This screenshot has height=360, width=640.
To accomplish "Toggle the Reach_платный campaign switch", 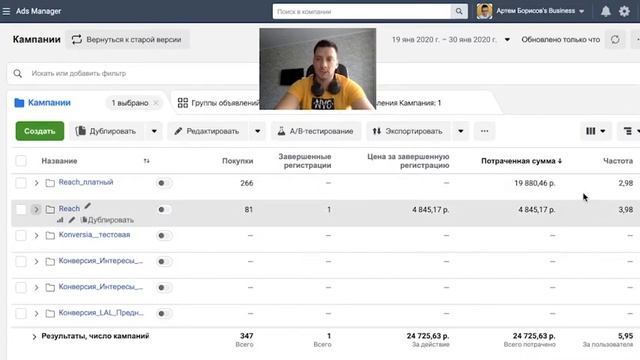I will tap(164, 183).
